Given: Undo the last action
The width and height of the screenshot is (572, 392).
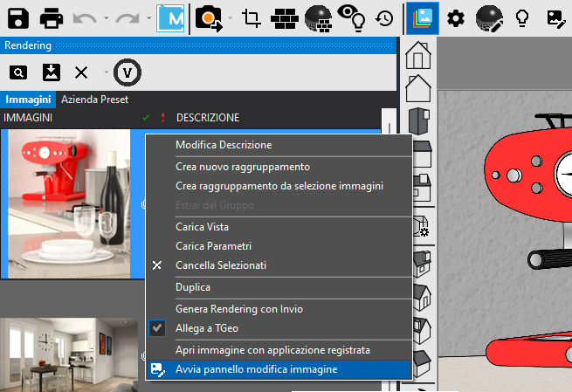Looking at the screenshot, I should tap(84, 18).
